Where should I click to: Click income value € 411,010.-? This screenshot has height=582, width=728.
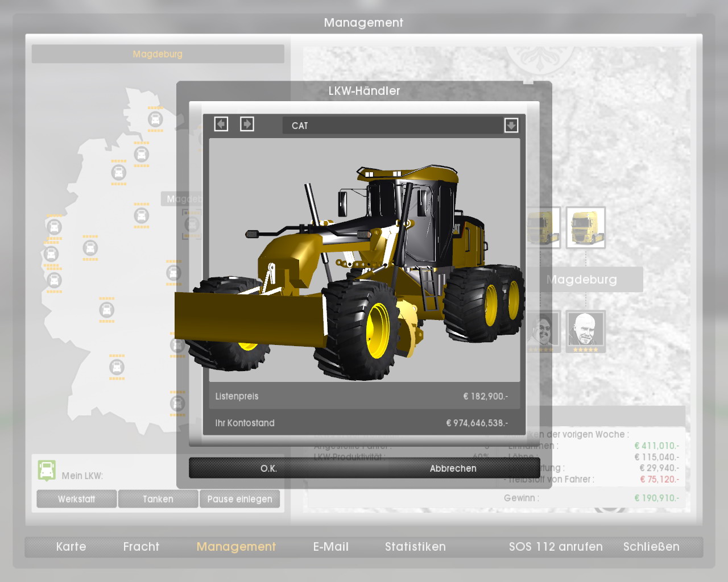656,446
